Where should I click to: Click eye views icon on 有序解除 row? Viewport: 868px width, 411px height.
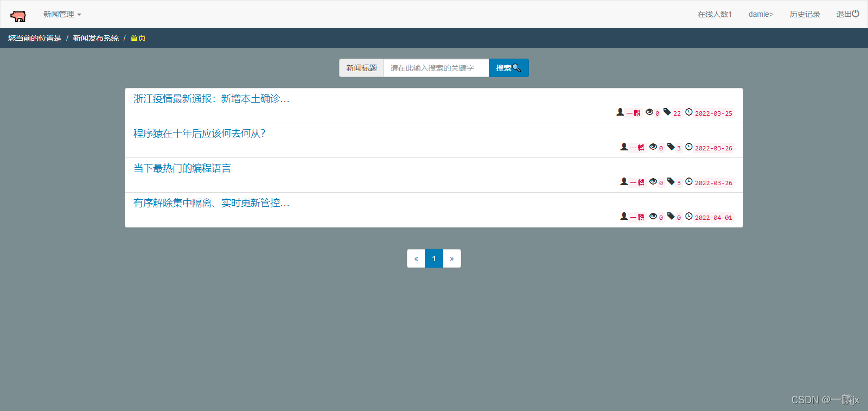coord(653,216)
